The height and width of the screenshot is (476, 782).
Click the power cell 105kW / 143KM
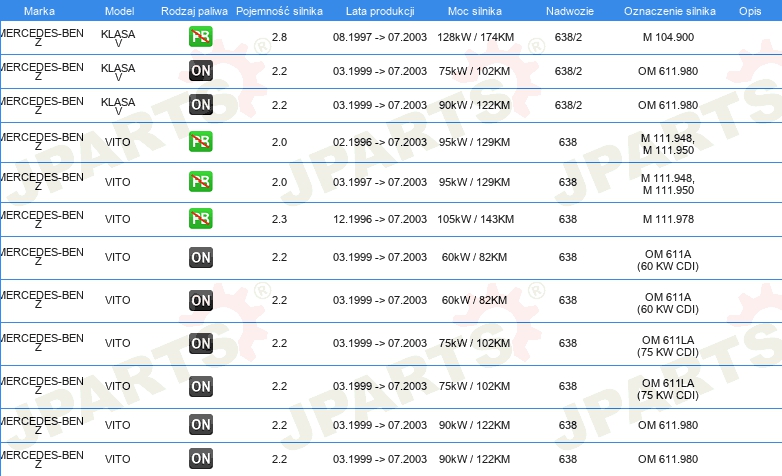[x=475, y=219]
